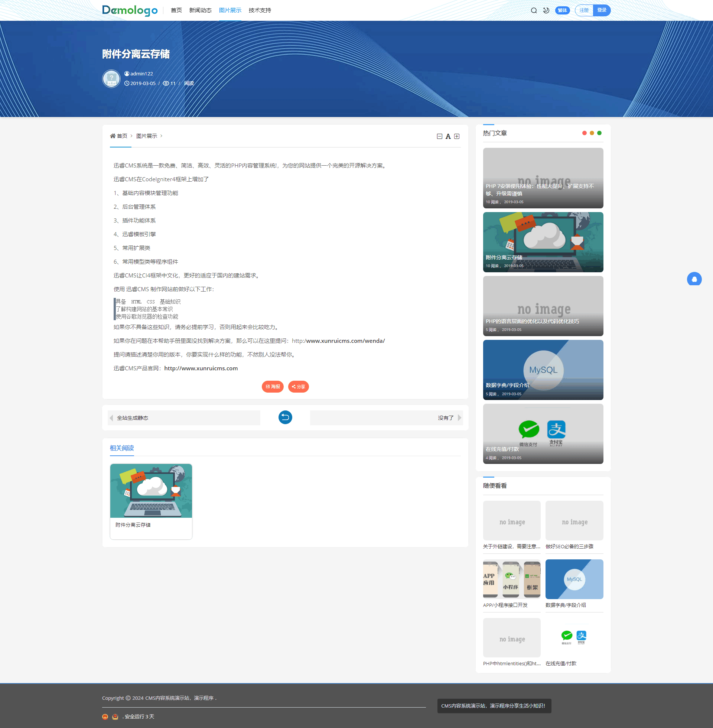The image size is (713, 728).
Task: Click the right arrow next to 没有了
Action: (459, 418)
